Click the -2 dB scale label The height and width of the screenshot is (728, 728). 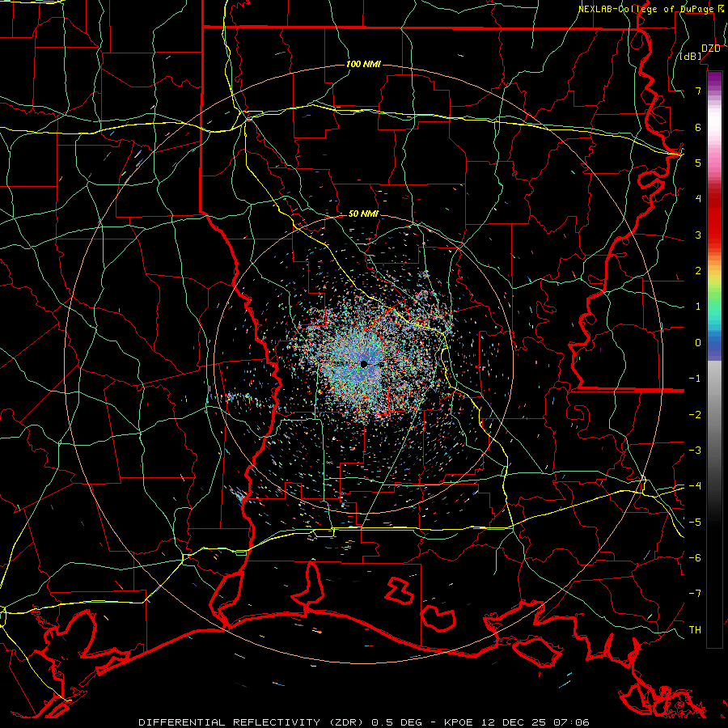coord(695,414)
